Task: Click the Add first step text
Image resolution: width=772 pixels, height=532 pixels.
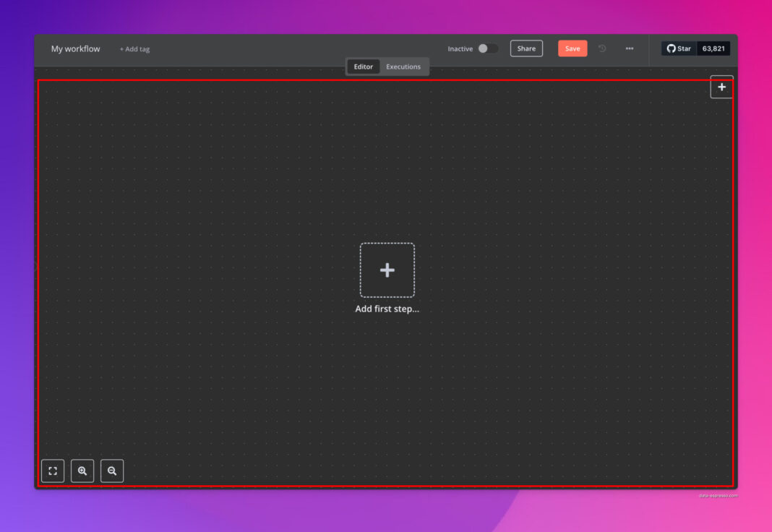Action: 387,309
